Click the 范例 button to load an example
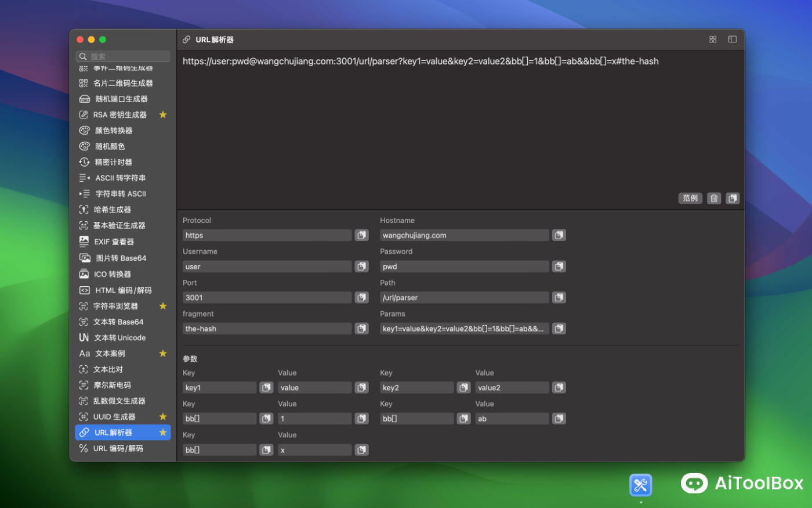812x508 pixels. coord(690,198)
